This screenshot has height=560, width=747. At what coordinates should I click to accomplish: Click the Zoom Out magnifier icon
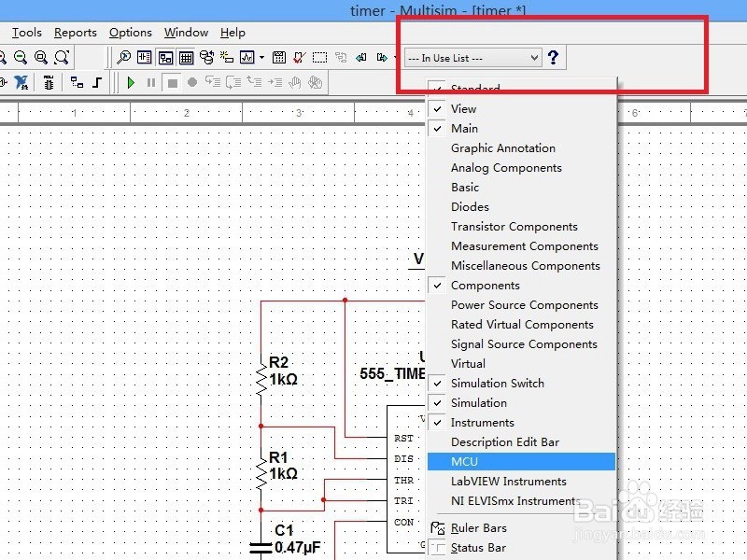click(20, 58)
